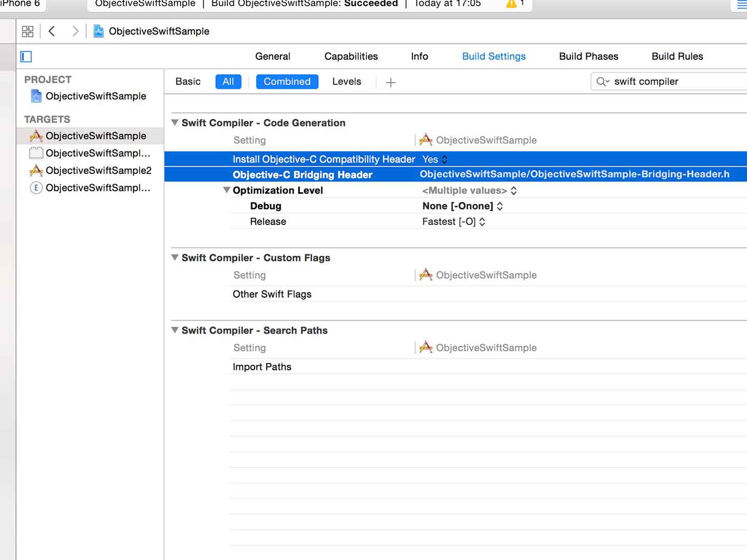Click the target icon in Code Generation header
The height and width of the screenshot is (560, 747).
pyautogui.click(x=426, y=140)
